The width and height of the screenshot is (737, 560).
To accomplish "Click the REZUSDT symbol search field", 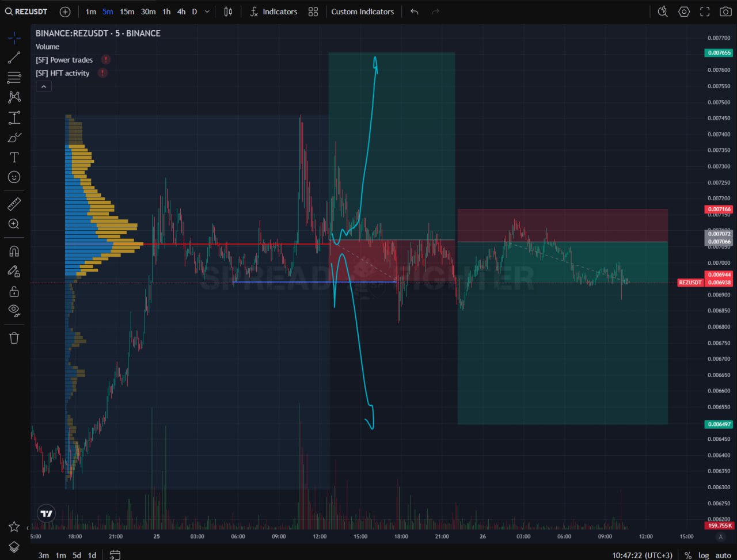I will click(x=26, y=11).
